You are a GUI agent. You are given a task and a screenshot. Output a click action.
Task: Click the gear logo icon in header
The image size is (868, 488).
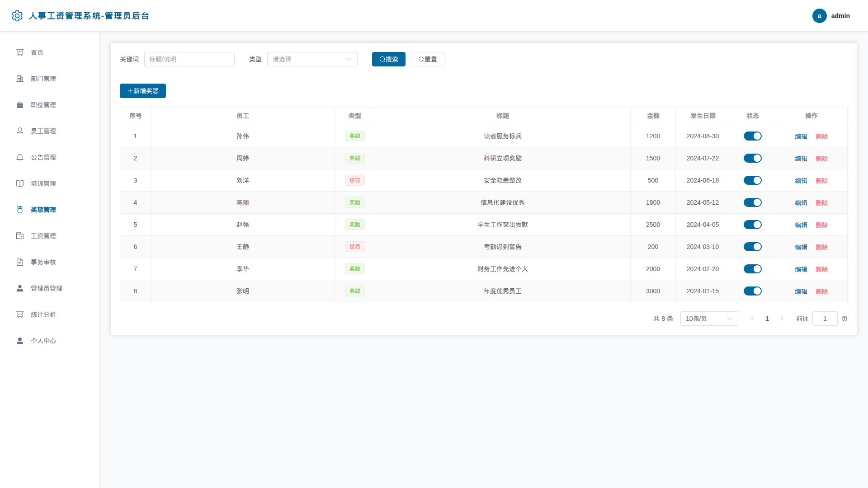[x=17, y=16]
